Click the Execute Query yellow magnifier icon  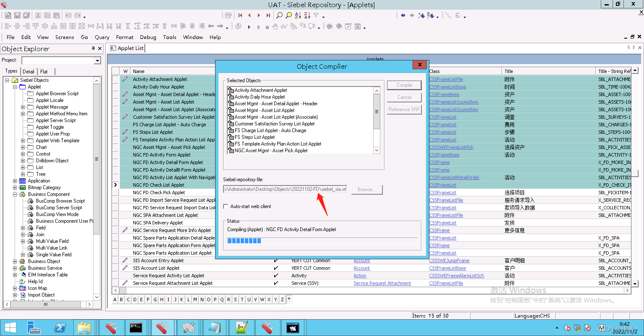288,16
